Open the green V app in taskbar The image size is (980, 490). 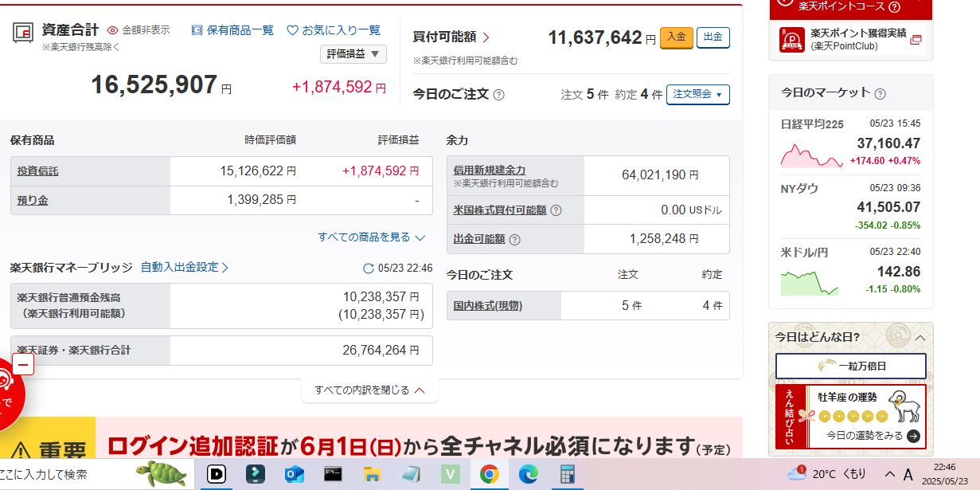click(x=451, y=474)
